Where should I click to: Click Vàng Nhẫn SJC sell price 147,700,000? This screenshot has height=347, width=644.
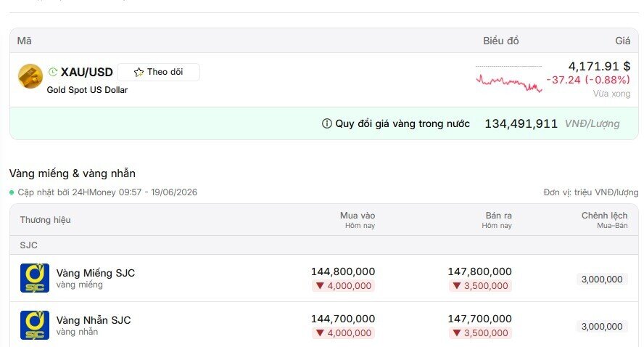click(x=479, y=319)
